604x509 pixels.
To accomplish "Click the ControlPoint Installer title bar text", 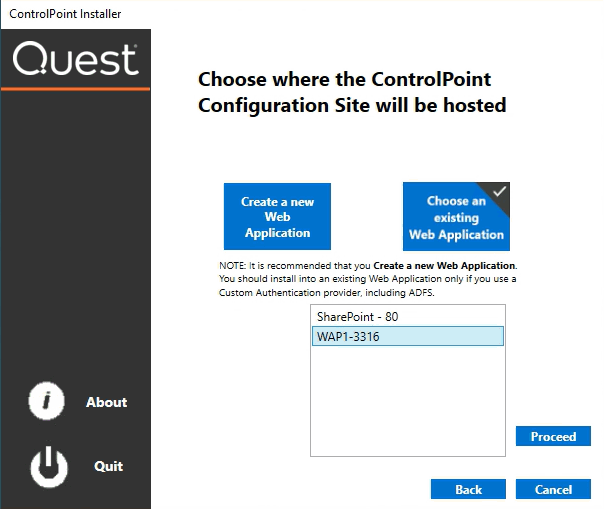I will click(65, 14).
